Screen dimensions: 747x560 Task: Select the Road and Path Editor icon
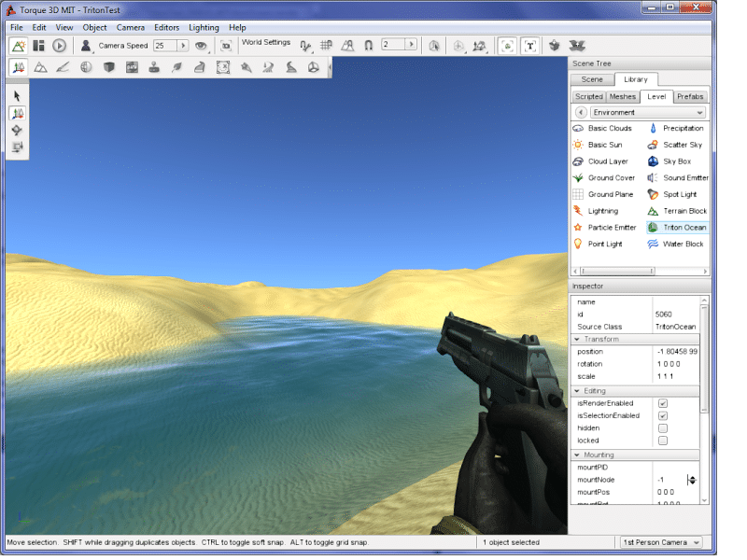(x=291, y=67)
